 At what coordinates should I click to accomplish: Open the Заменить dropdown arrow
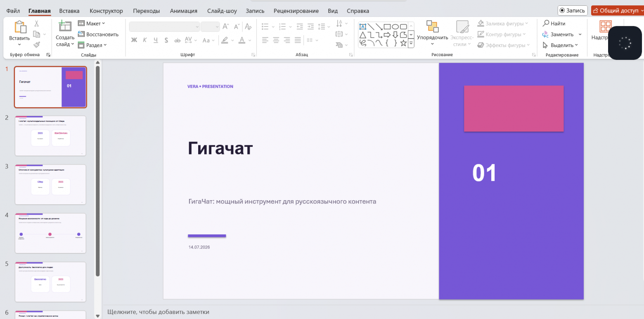580,34
